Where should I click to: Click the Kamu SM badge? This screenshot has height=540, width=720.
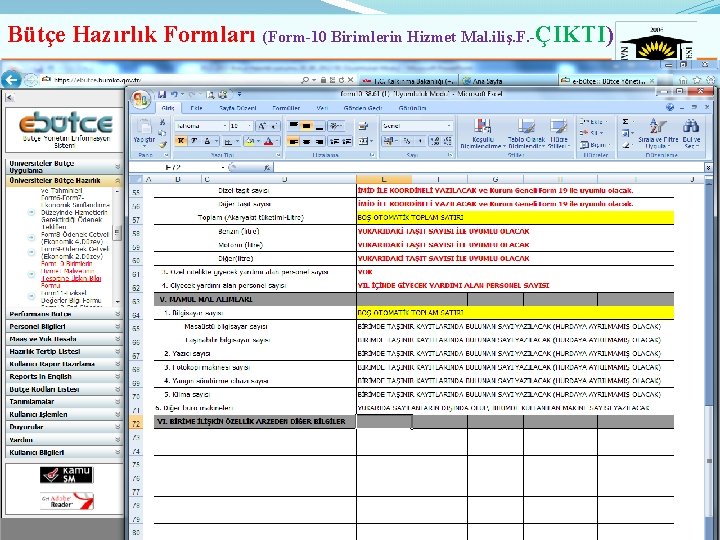click(67, 475)
